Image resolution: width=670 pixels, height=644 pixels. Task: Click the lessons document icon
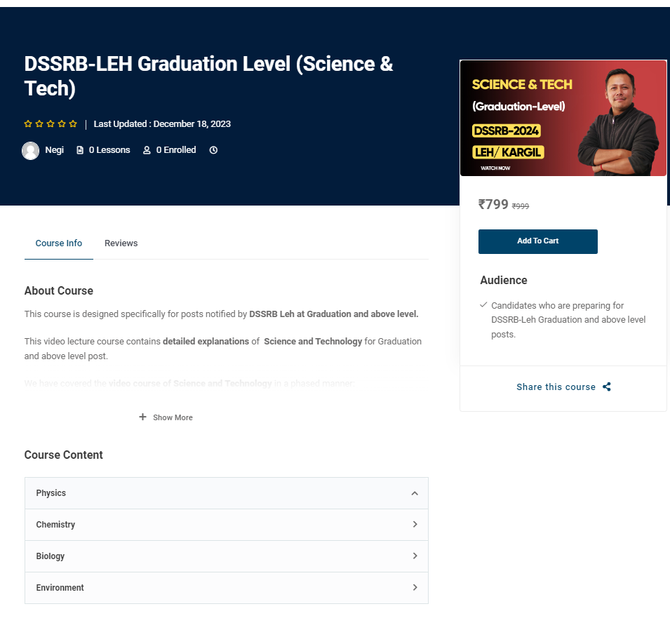80,150
